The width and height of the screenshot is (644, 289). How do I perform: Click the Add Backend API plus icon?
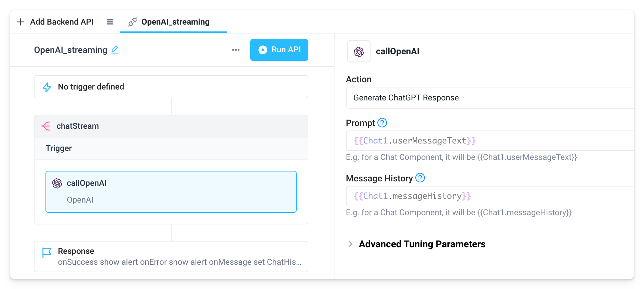21,22
